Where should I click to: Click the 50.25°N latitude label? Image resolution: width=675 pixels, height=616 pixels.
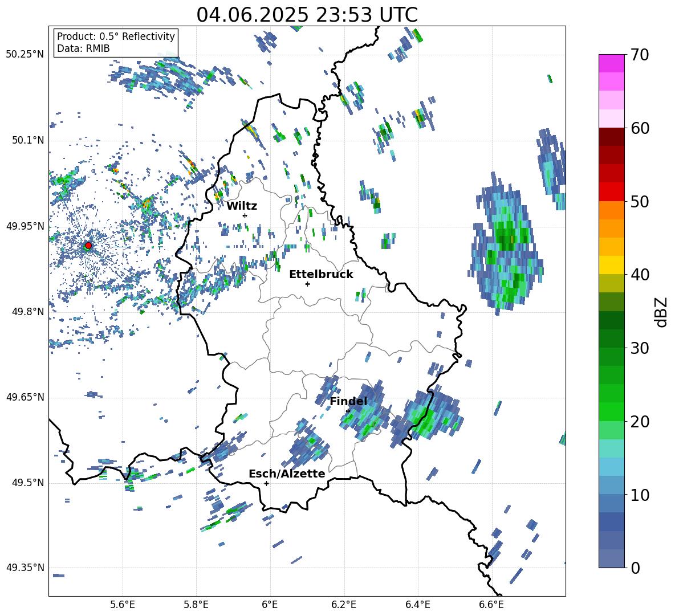(x=25, y=55)
